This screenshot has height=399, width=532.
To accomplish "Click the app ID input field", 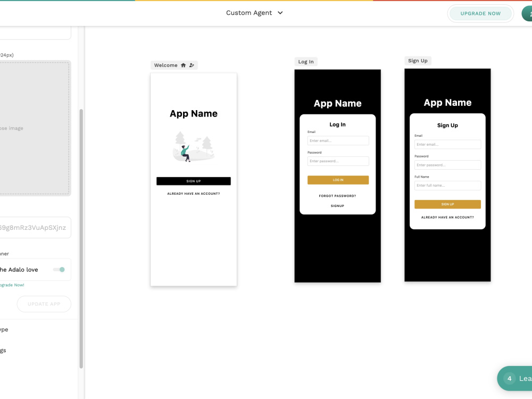I will pos(35,227).
